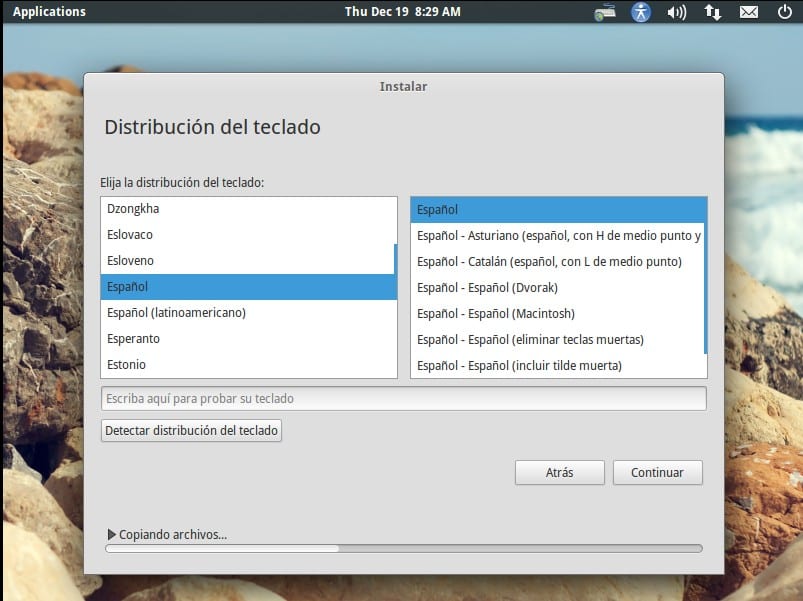
Task: Open the Thu Dec 19 clock in the panel
Action: [402, 12]
